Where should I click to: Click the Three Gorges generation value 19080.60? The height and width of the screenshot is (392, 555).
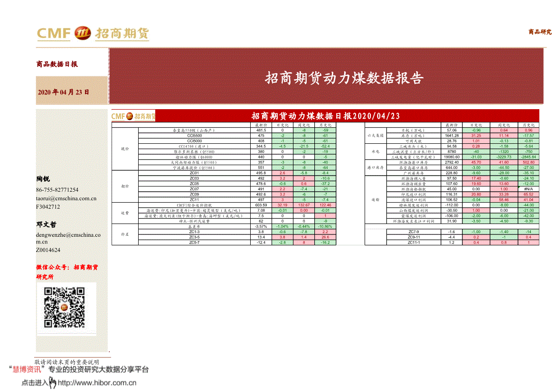[x=452, y=157]
